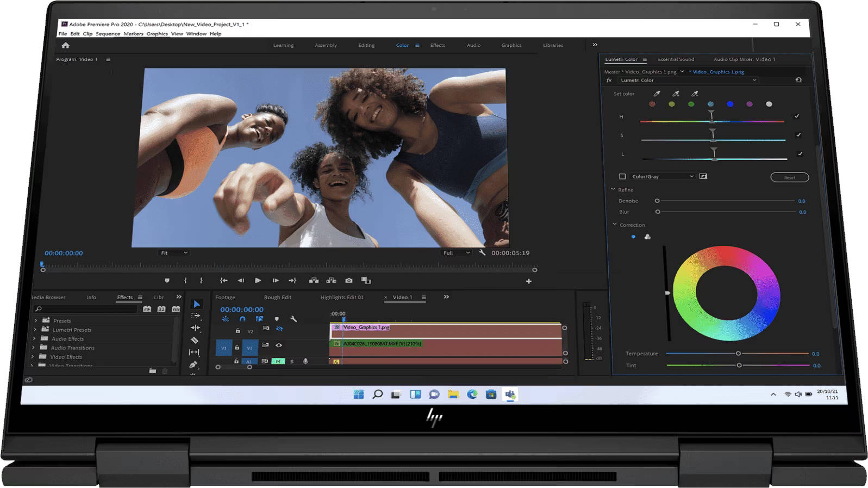The width and height of the screenshot is (868, 488).
Task: Toggle linked selection in timeline
Action: 259,319
